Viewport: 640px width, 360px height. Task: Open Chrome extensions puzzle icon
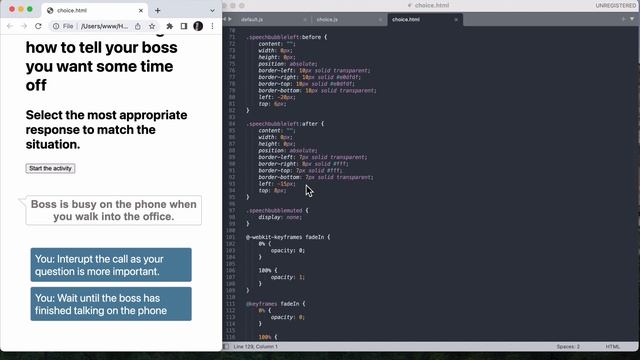point(170,26)
